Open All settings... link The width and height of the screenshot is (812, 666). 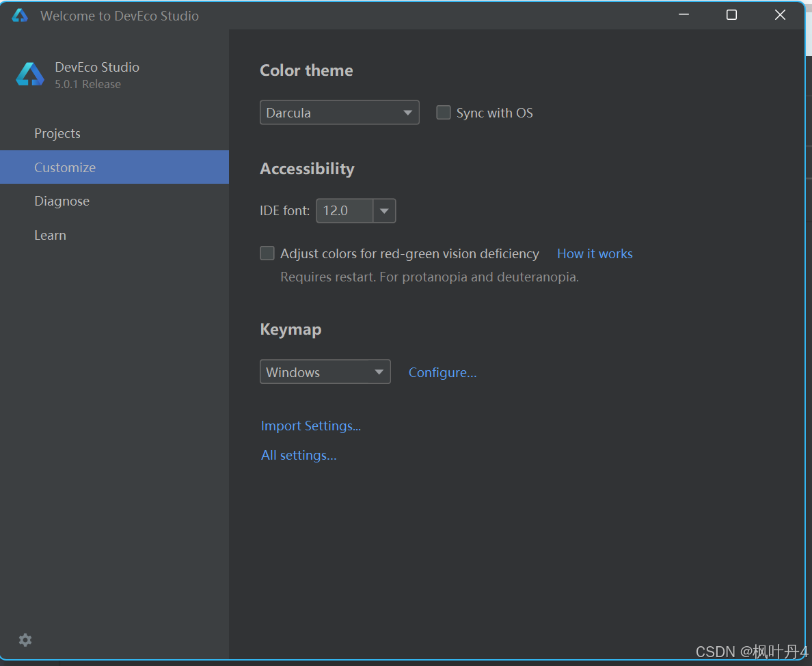click(299, 456)
